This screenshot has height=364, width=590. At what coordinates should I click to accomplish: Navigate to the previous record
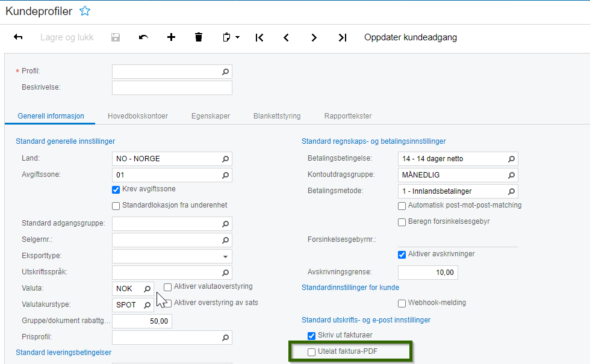coord(286,37)
